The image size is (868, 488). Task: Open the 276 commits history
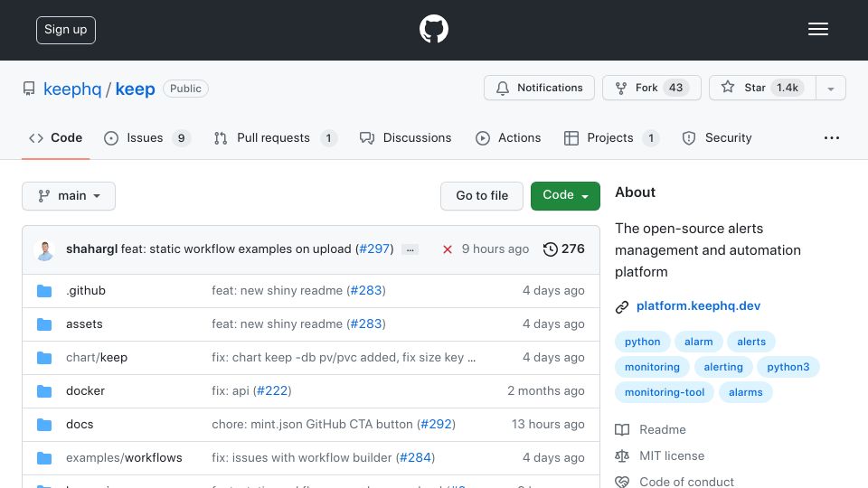click(x=563, y=249)
